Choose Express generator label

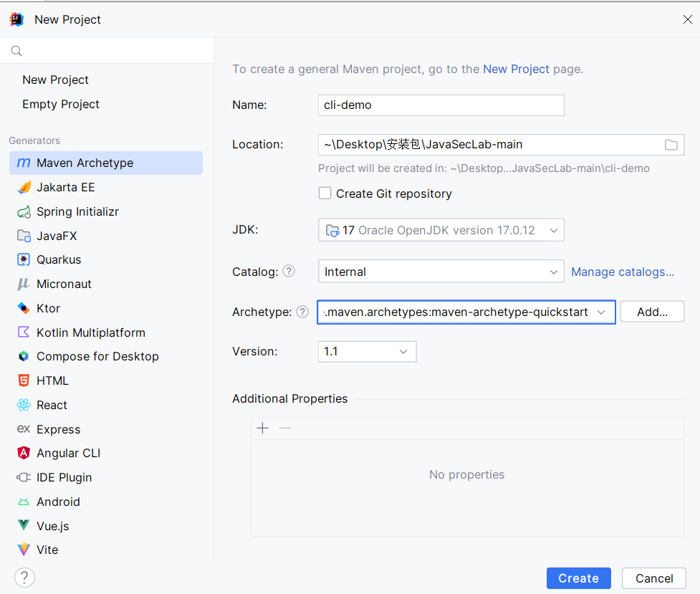pyautogui.click(x=59, y=429)
